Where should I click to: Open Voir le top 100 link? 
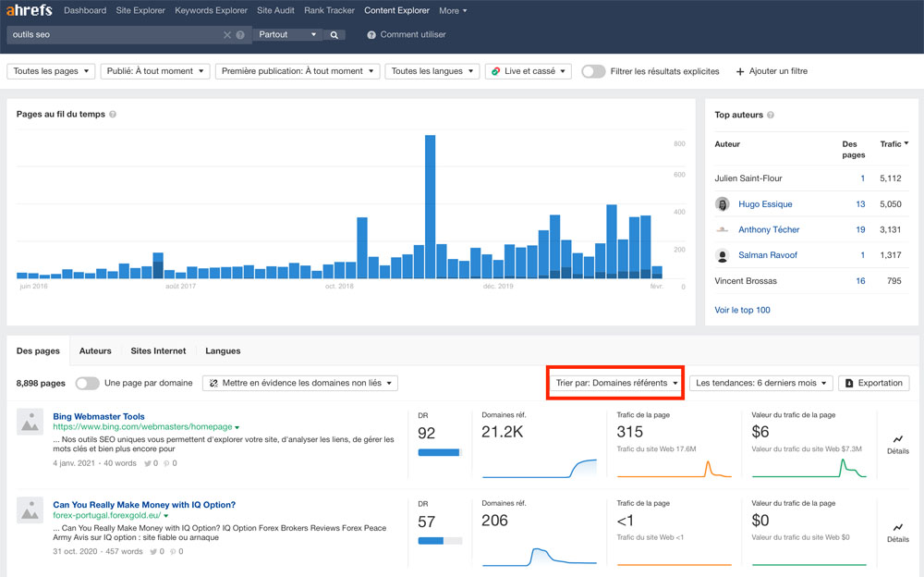(743, 310)
